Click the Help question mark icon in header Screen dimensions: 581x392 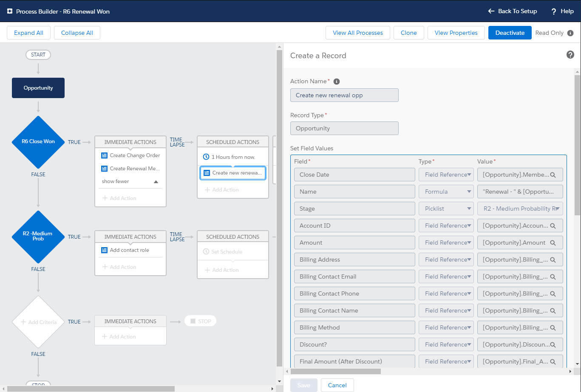(554, 11)
